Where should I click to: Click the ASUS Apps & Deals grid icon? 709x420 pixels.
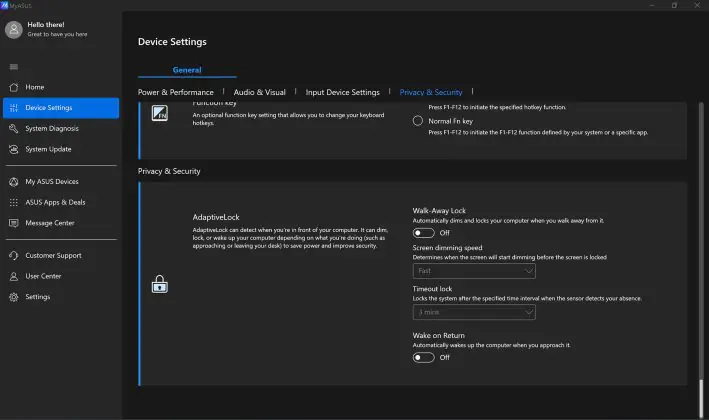pyautogui.click(x=14, y=202)
